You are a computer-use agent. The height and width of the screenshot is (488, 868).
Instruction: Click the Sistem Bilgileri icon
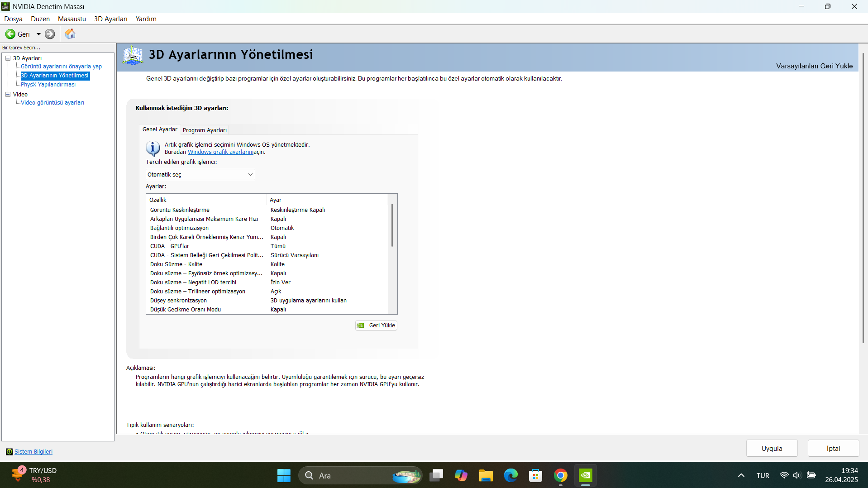click(9, 452)
